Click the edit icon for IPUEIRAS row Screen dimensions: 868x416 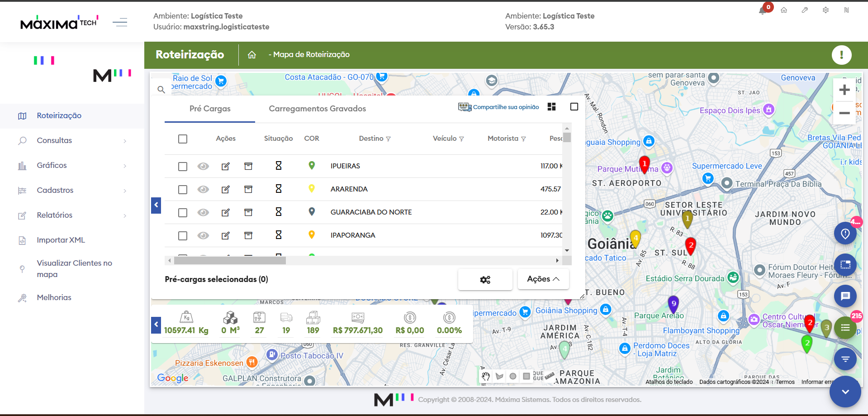click(x=225, y=166)
